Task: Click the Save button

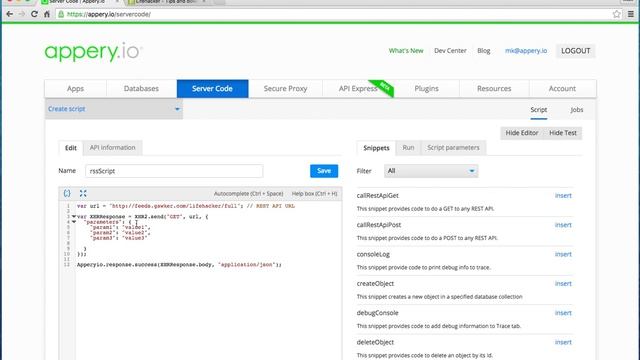Action: (324, 171)
